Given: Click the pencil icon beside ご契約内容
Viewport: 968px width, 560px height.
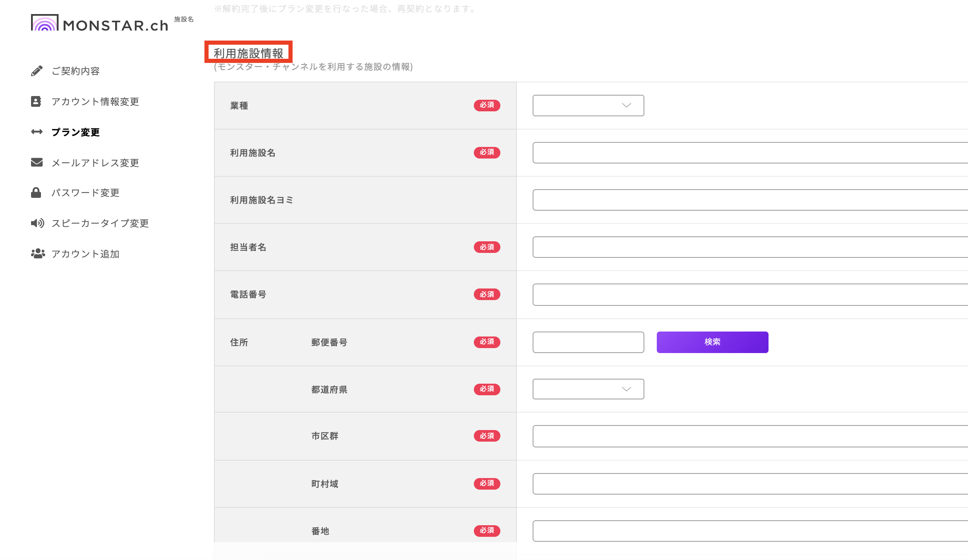Looking at the screenshot, I should (36, 71).
